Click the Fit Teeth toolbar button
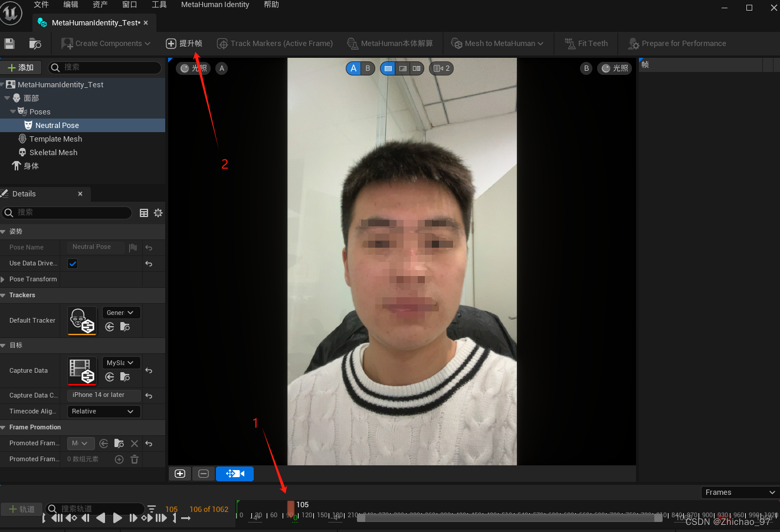 click(x=586, y=44)
